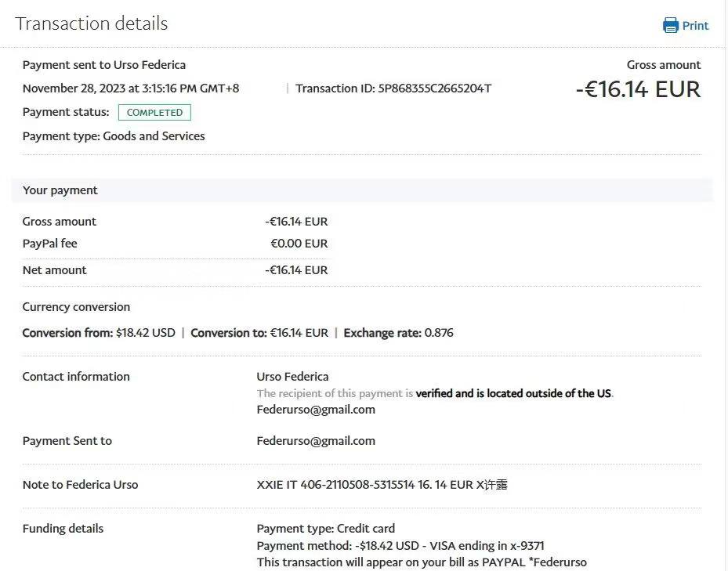The width and height of the screenshot is (728, 571).
Task: Click the Urso Federica name in contact information
Action: [292, 377]
